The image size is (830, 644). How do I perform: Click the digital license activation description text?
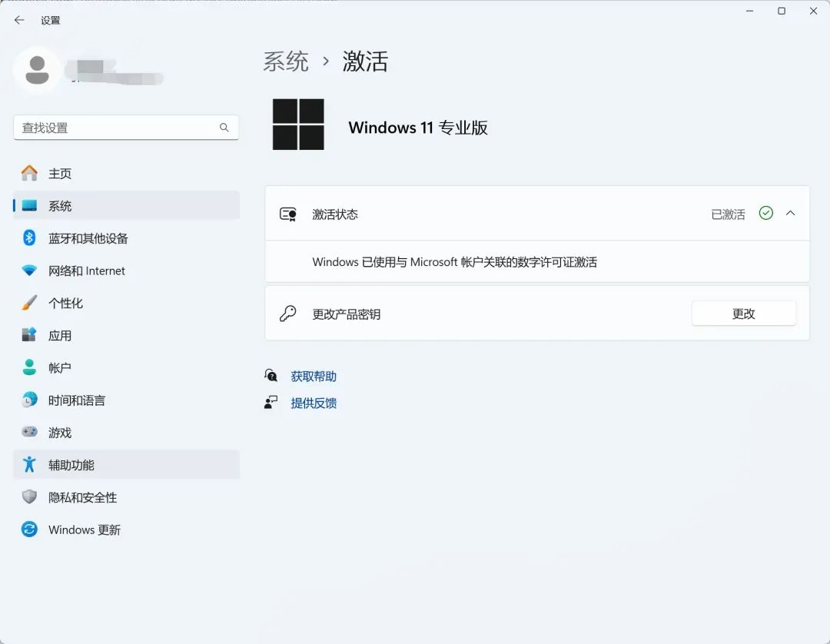[x=455, y=262]
